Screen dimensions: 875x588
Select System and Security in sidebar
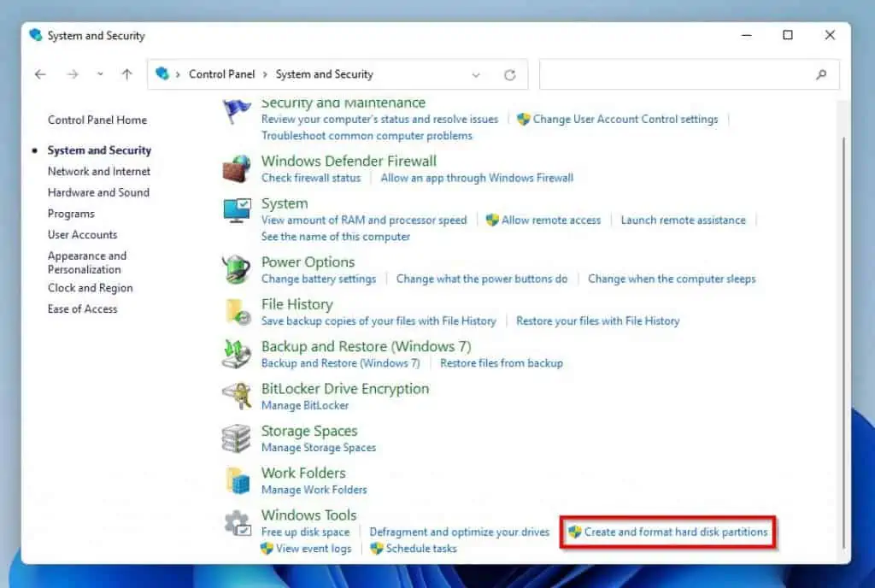click(99, 150)
